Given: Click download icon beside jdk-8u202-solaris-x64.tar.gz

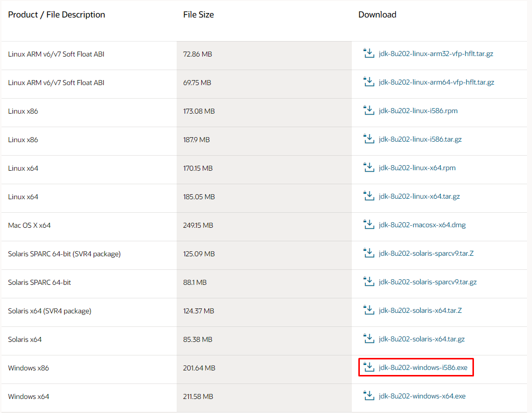Looking at the screenshot, I should (x=369, y=338).
